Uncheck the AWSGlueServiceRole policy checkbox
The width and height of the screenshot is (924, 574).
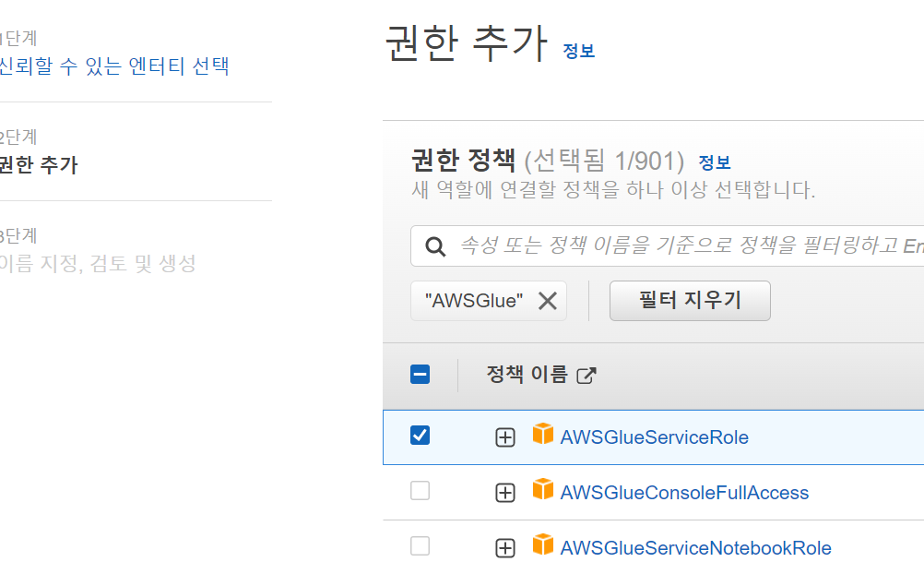(421, 436)
